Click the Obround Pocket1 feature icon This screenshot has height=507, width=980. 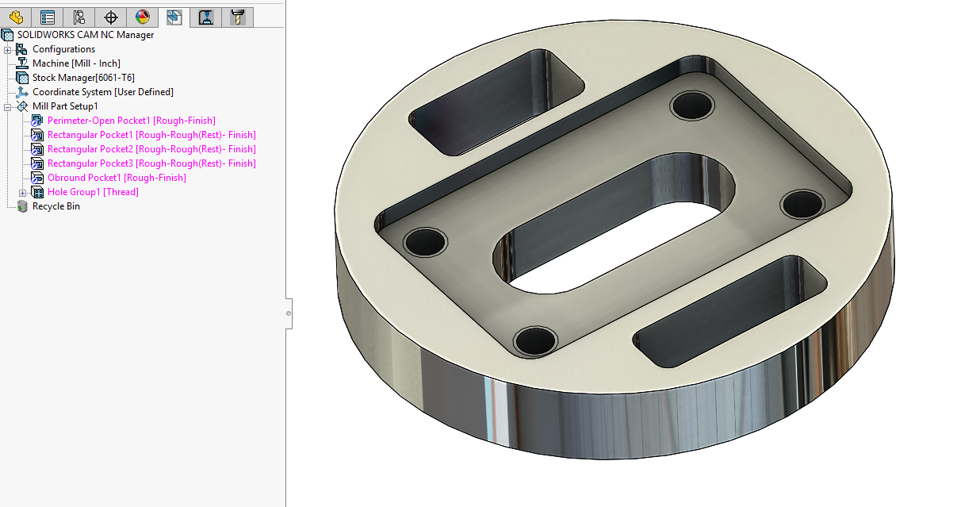point(36,178)
